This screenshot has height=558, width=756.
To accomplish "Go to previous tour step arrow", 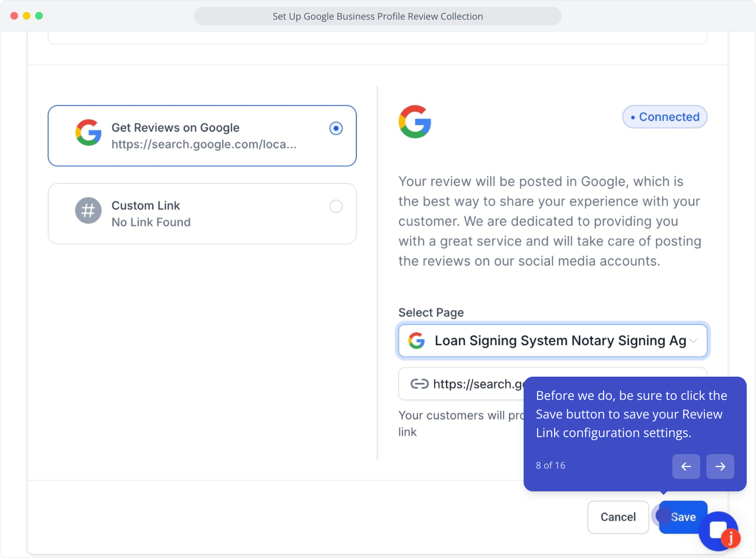I will tap(686, 467).
